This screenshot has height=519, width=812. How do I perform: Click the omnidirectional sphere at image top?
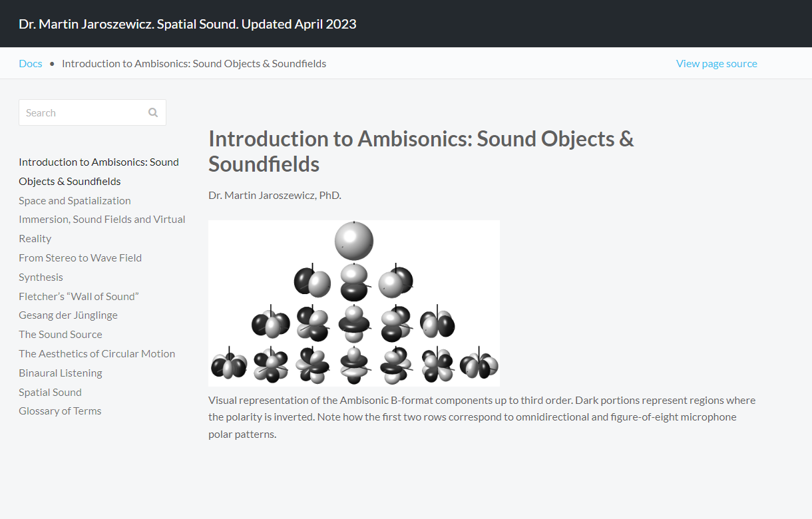click(x=354, y=240)
